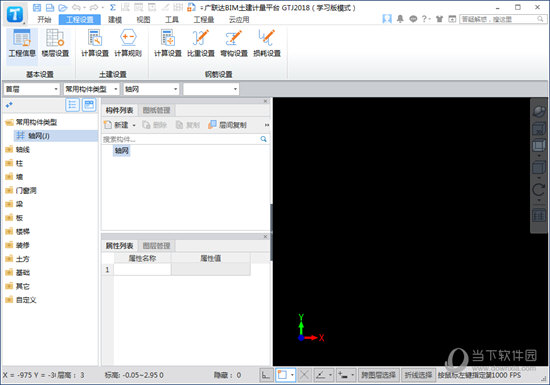Open the 视图 ribbon tab
Viewport: 550px width, 385px height.
click(143, 19)
